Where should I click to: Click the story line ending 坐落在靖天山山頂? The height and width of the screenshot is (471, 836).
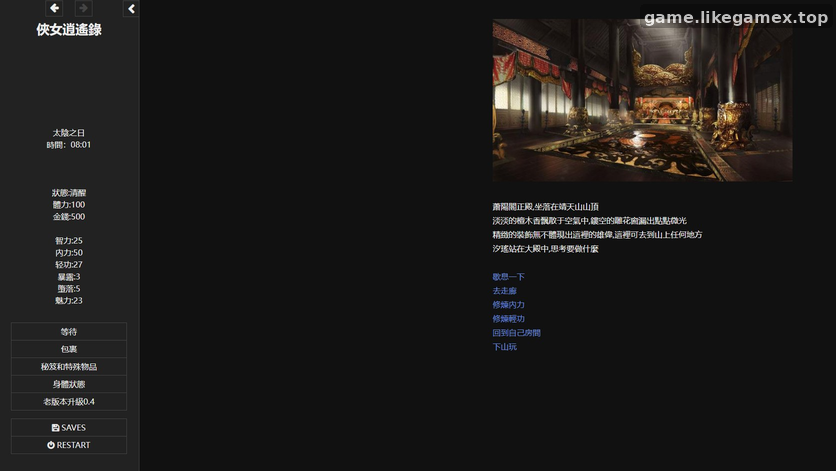[x=545, y=206]
